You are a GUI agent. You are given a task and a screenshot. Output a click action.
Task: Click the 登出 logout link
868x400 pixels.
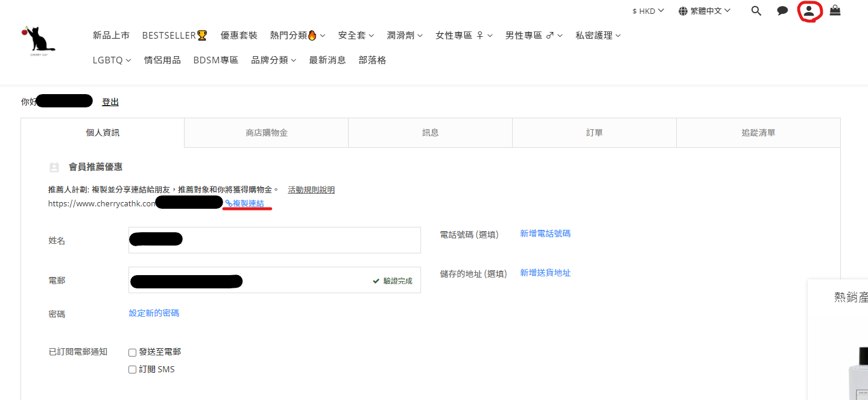[x=110, y=102]
